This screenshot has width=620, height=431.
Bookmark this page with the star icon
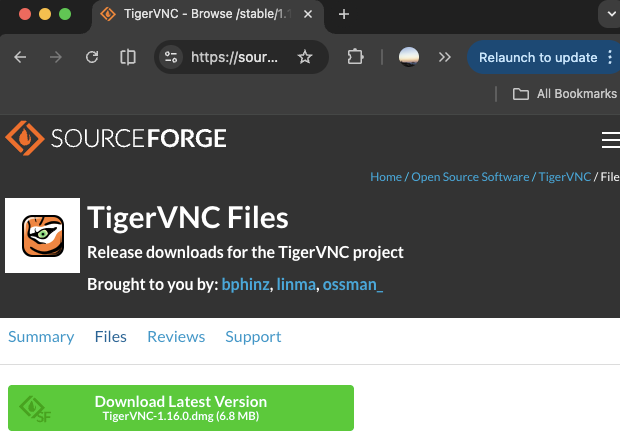click(305, 57)
